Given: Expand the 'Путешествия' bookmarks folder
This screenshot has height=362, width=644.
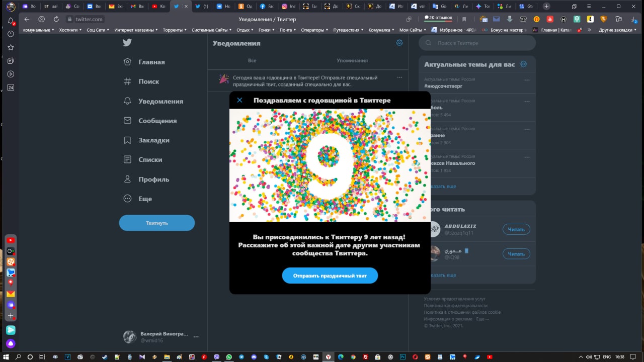Looking at the screenshot, I should point(349,30).
